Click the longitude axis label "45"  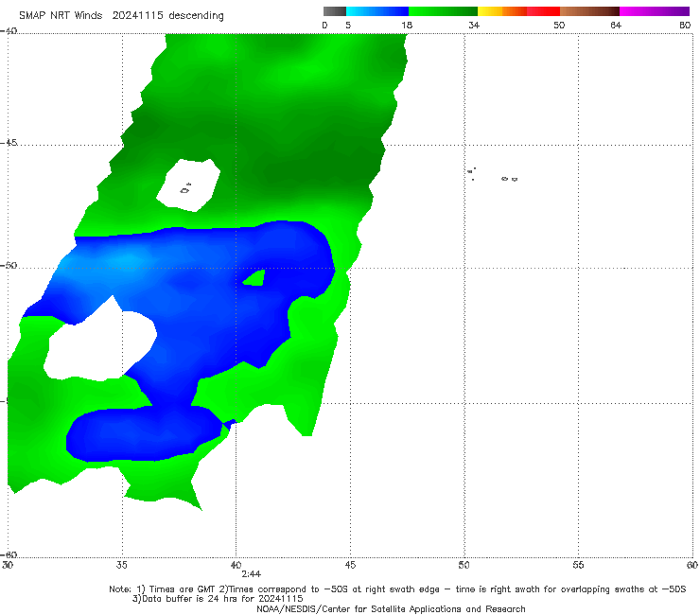350,565
